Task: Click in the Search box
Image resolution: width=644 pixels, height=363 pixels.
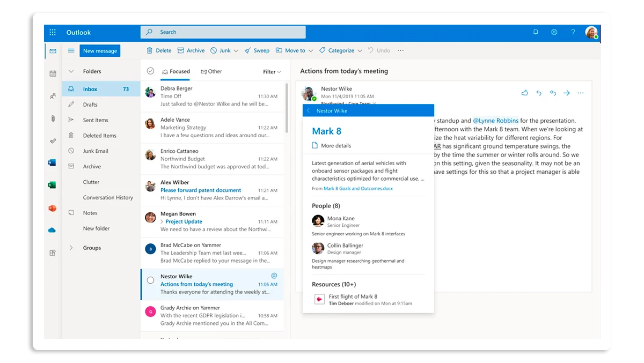Action: tap(223, 32)
